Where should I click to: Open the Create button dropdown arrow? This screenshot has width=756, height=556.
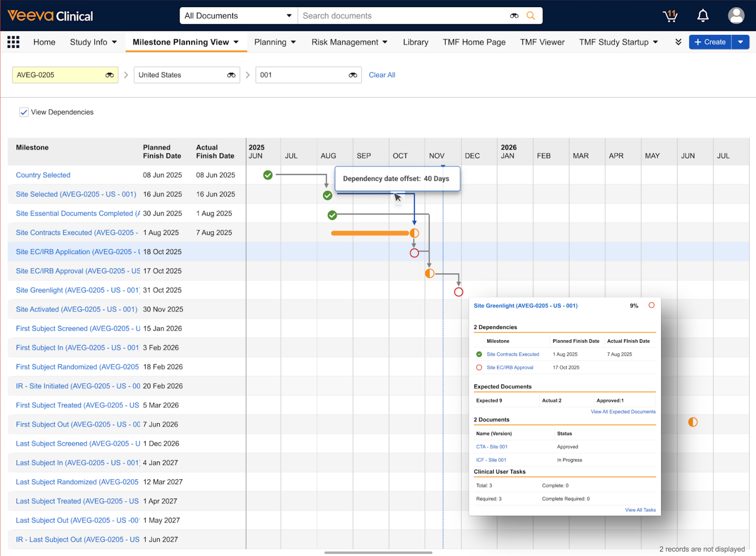tap(740, 42)
